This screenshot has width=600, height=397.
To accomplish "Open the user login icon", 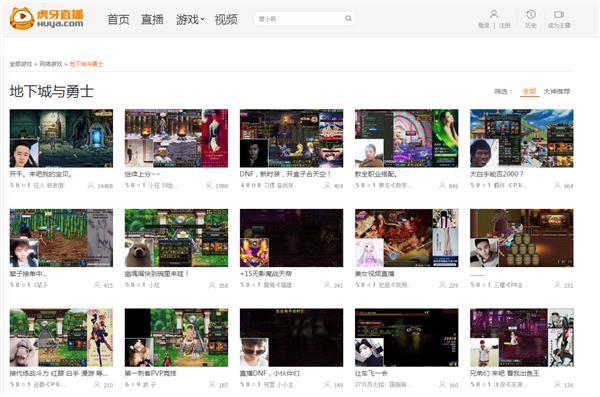I will click(x=494, y=15).
